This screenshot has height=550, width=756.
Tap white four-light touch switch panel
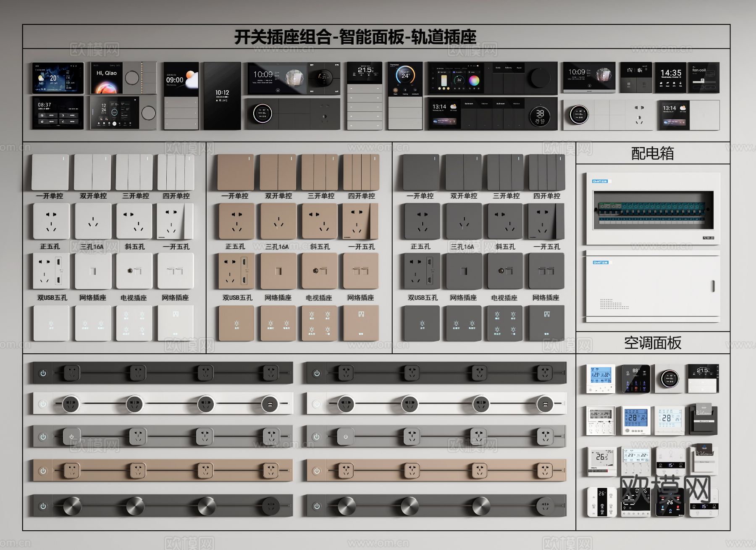click(134, 323)
